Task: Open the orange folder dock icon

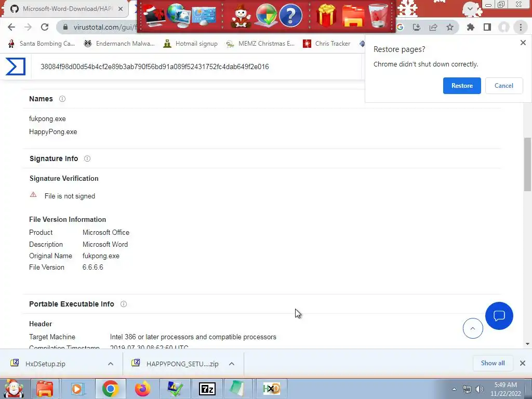Action: coord(353,16)
